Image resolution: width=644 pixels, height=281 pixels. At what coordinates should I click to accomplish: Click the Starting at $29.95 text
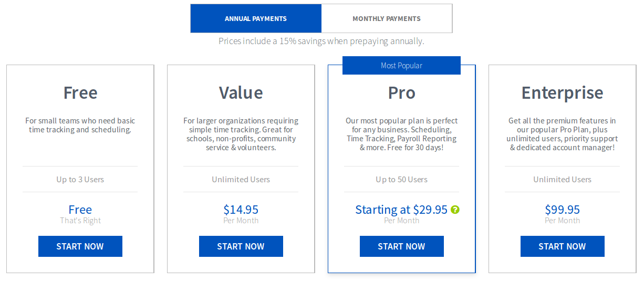click(401, 210)
